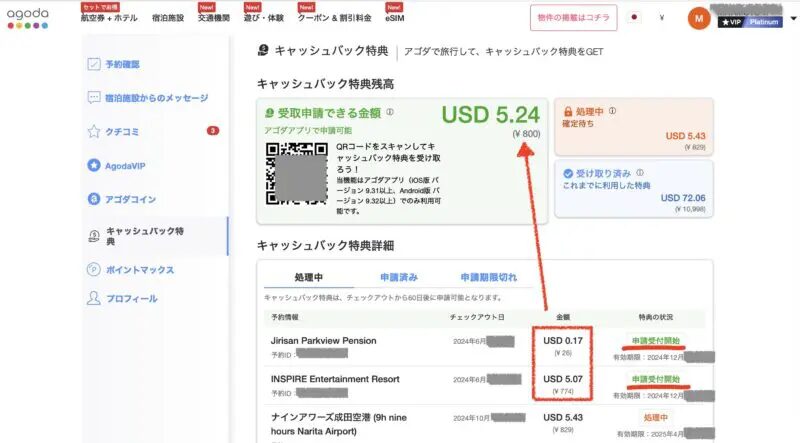800x443 pixels.
Task: Open プロフィール profile icon
Action: coord(94,298)
